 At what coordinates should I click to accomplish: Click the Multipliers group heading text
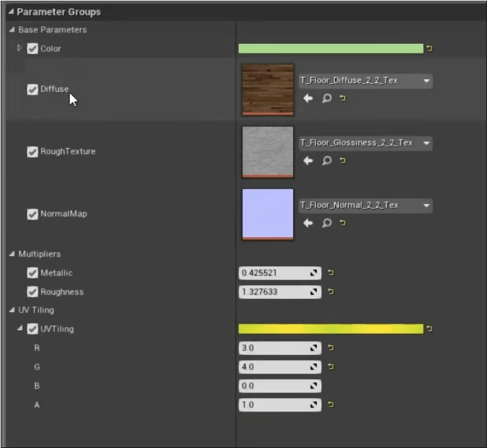[39, 254]
